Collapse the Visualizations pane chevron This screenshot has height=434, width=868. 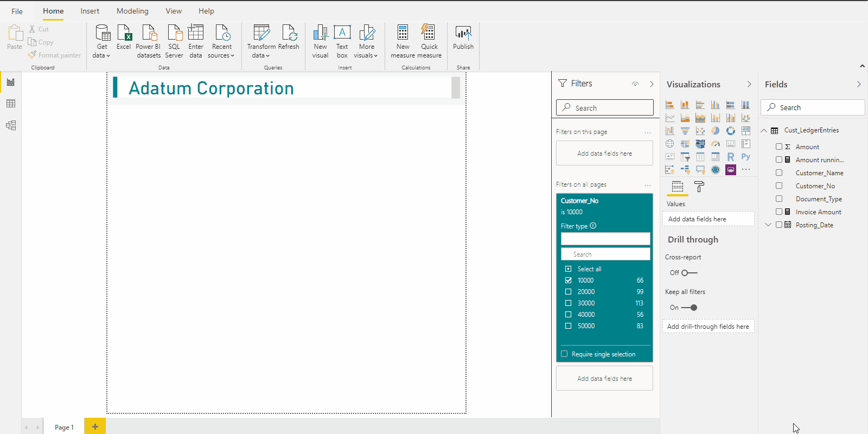[749, 84]
